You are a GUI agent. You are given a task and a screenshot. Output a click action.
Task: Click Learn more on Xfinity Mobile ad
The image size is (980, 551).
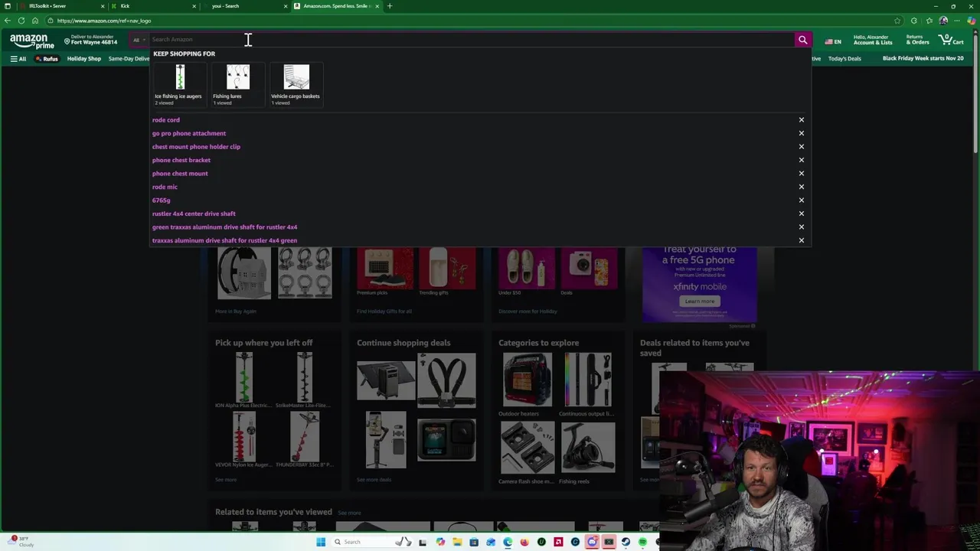coord(699,302)
